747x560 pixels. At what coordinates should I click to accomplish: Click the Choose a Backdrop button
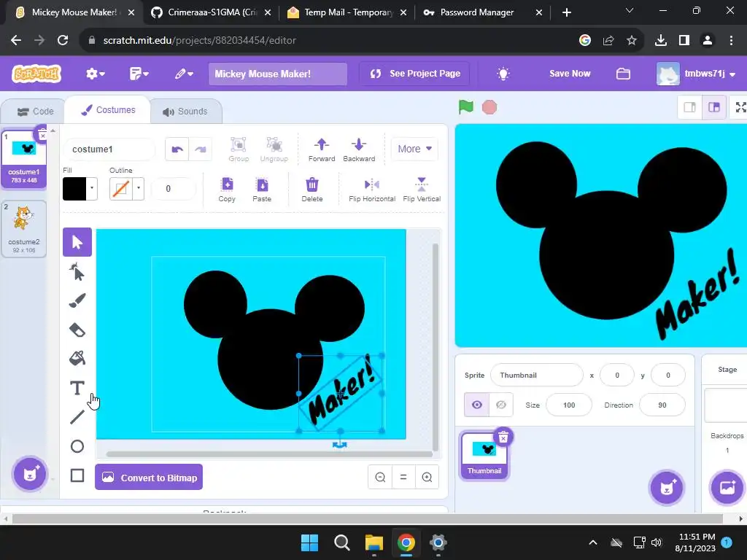pyautogui.click(x=727, y=487)
